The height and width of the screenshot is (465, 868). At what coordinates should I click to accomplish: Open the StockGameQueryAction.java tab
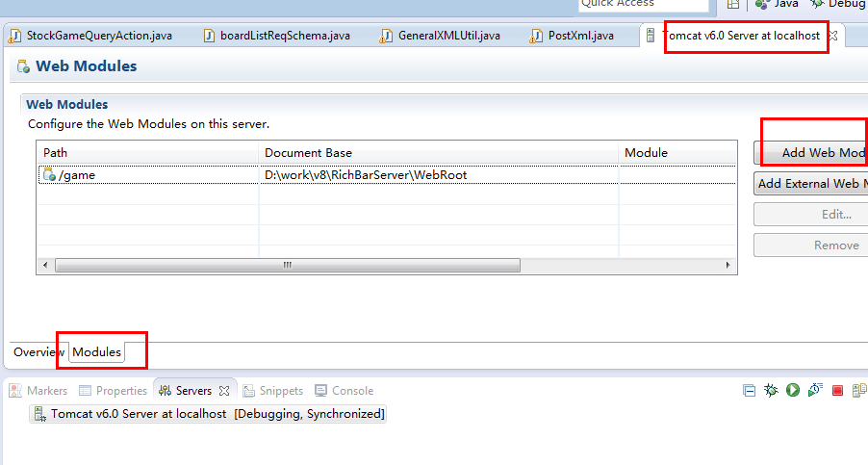pos(90,36)
